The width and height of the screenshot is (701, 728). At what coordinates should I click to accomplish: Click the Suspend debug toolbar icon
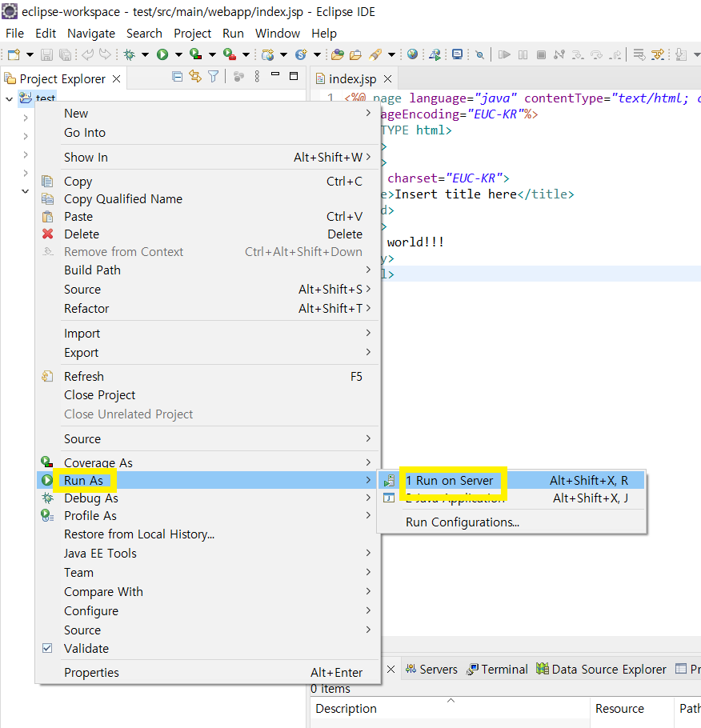pos(523,54)
